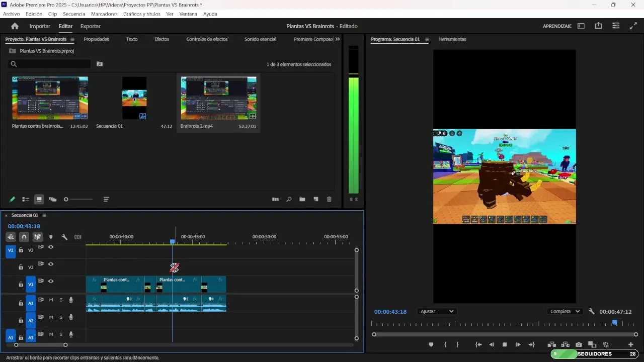This screenshot has width=644, height=362.
Task: Open the Program monitor button editor plus
Action: (630, 345)
